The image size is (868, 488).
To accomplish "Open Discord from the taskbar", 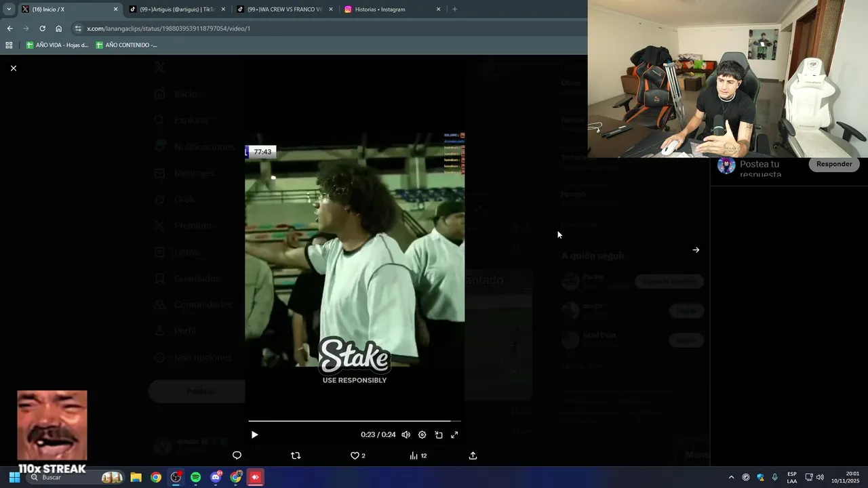I will pos(216,477).
